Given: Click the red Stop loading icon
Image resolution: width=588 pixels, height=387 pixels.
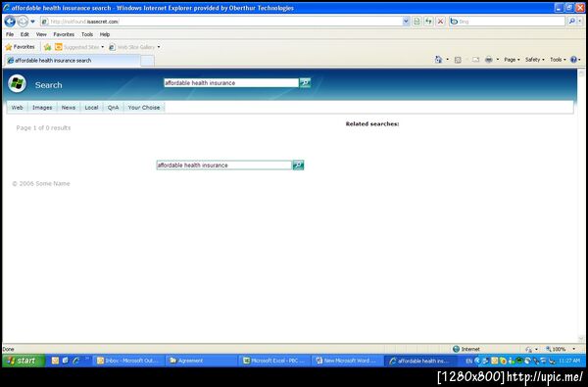Looking at the screenshot, I should tap(441, 22).
